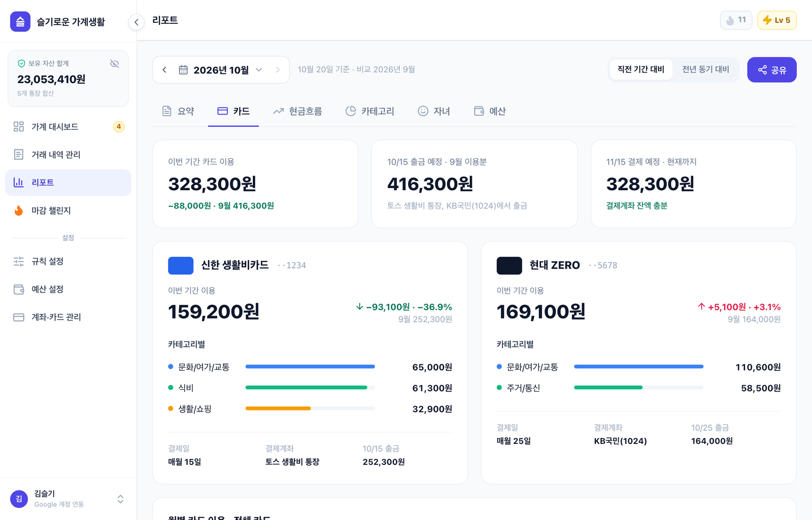Click the blue 신한 생활비카드 card swatch

[181, 265]
